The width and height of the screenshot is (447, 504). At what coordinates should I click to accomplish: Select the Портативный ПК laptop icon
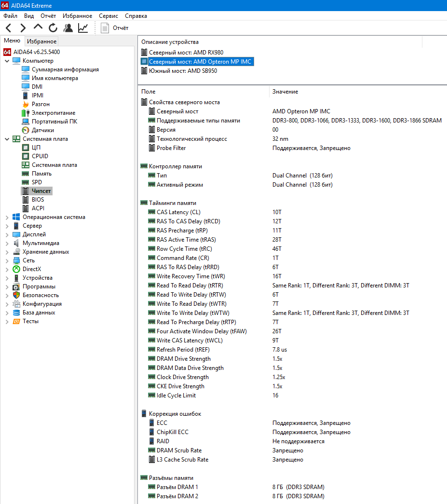26,122
